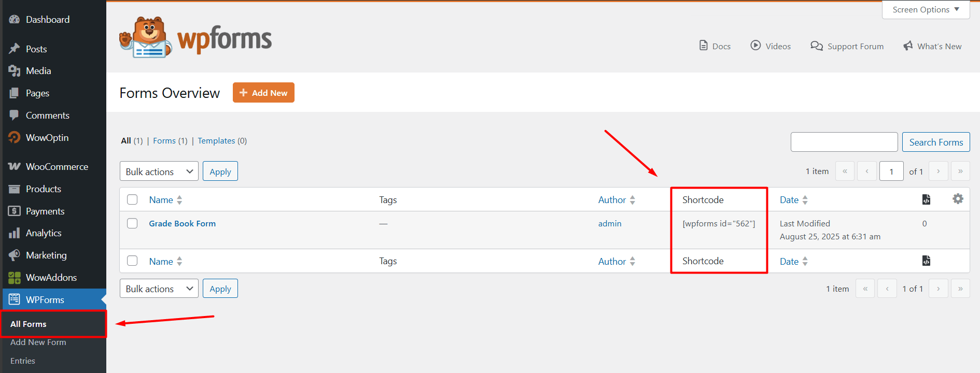The height and width of the screenshot is (373, 980).
Task: Open Dashboard from the sidebar icon
Action: [x=14, y=20]
